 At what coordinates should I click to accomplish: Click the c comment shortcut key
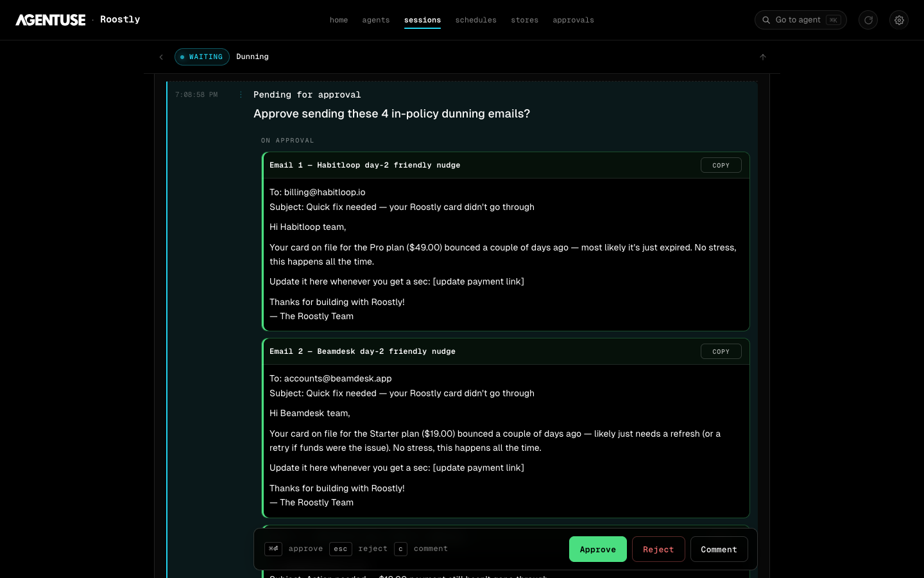(x=400, y=548)
